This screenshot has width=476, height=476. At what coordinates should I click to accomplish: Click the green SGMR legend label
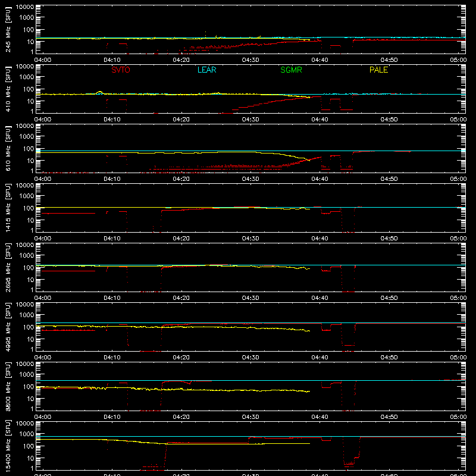tap(291, 70)
